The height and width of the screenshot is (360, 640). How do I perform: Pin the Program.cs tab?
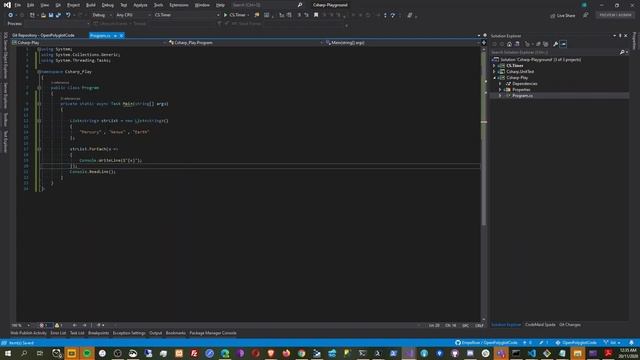115,36
